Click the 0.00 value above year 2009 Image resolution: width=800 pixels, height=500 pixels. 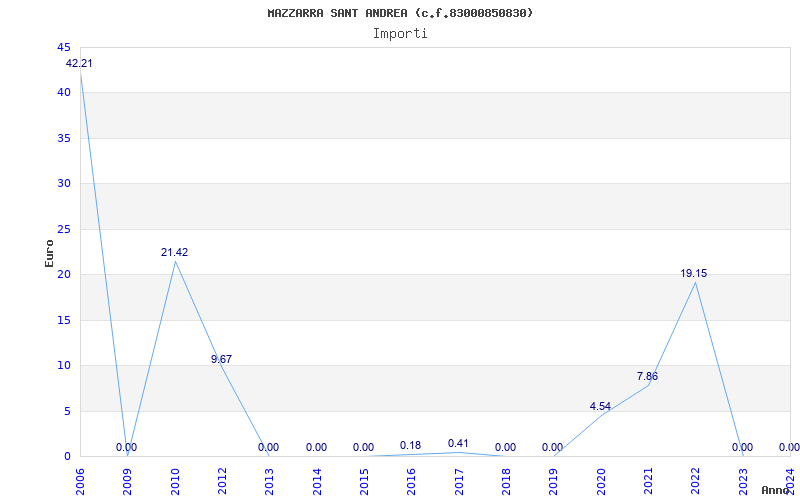(127, 447)
